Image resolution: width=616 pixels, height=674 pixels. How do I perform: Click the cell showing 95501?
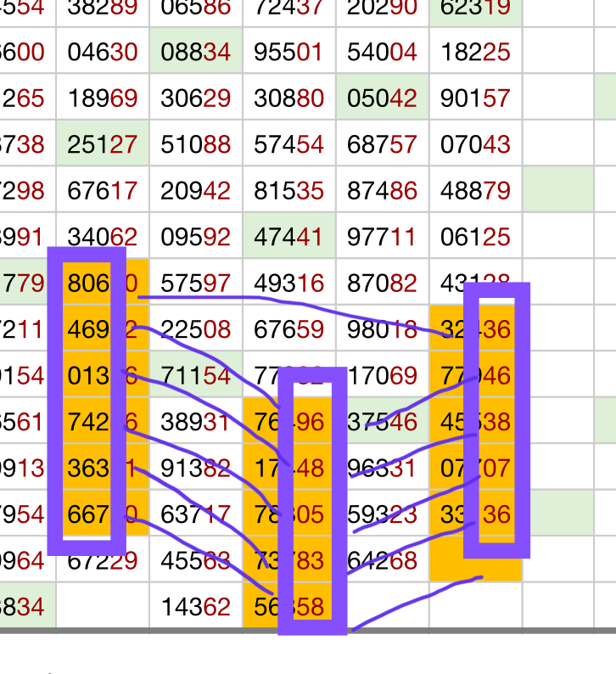pos(289,53)
